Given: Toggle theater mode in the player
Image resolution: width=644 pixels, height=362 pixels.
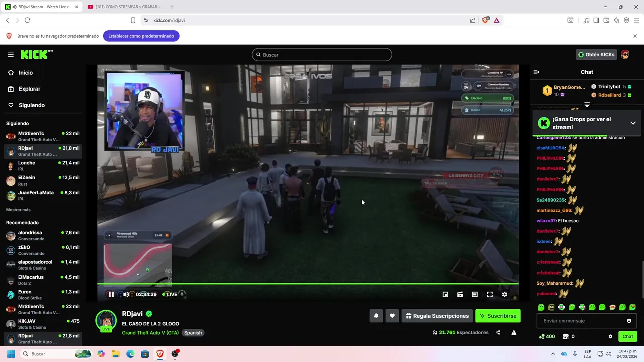Looking at the screenshot, I should [474, 294].
